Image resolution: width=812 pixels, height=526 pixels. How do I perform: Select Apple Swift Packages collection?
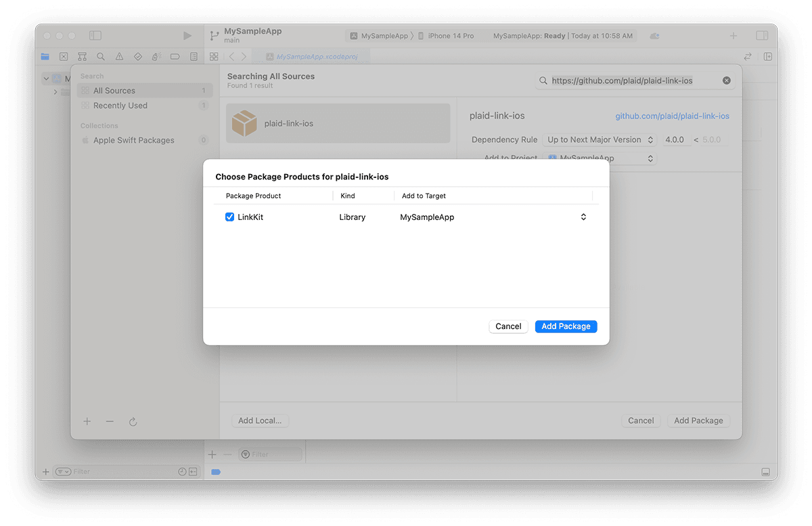click(x=144, y=140)
